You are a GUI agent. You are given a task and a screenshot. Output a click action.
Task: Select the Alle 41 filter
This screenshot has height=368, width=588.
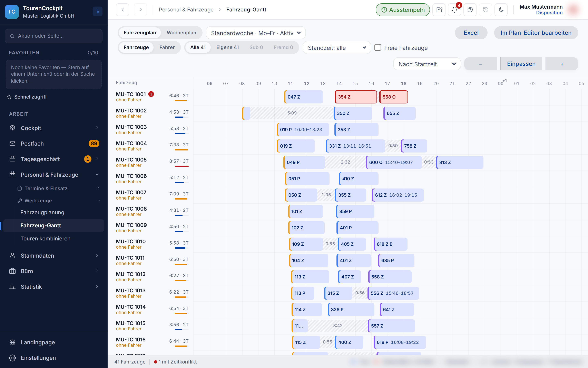(x=198, y=47)
